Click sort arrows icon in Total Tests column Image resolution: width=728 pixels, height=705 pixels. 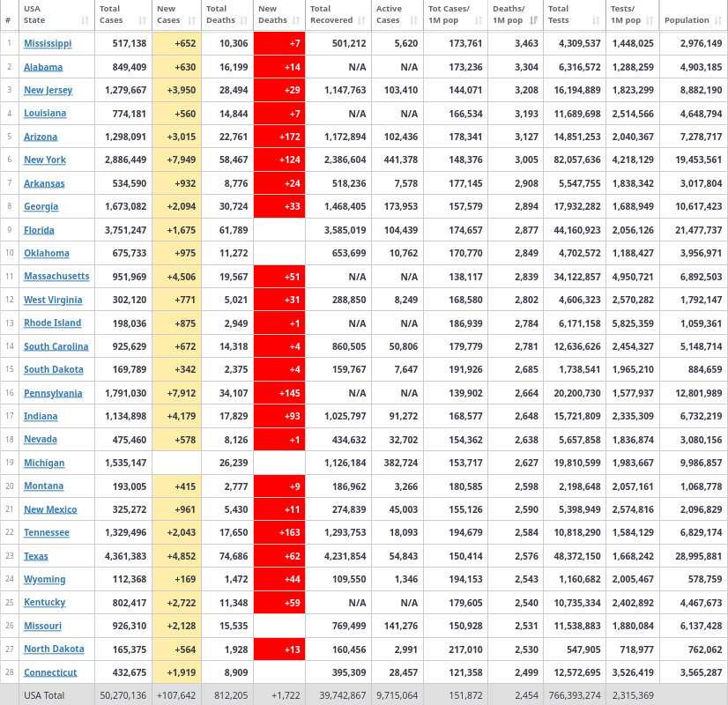click(596, 20)
